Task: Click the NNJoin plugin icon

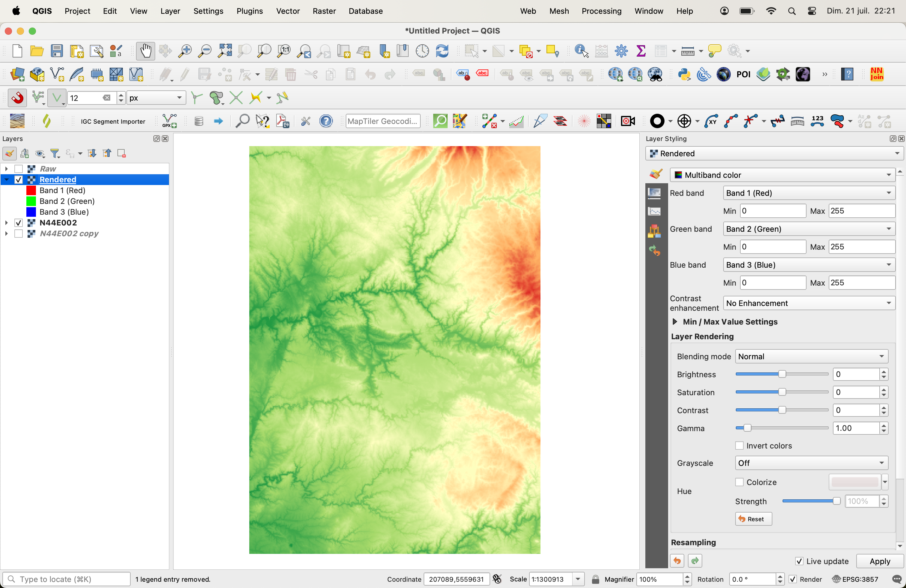Action: tap(877, 74)
